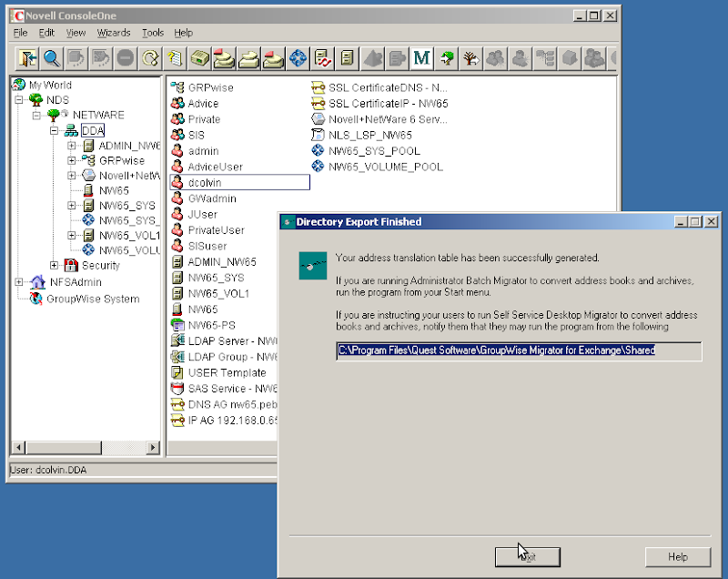Image resolution: width=728 pixels, height=579 pixels.
Task: Click the grayed-out pyramid toolbar icon
Action: [372, 58]
